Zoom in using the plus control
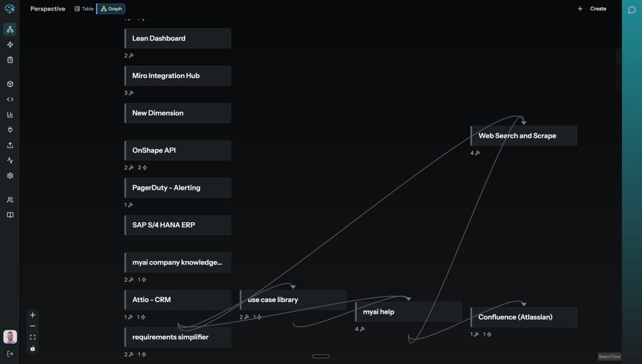This screenshot has height=364, width=642. click(x=32, y=315)
